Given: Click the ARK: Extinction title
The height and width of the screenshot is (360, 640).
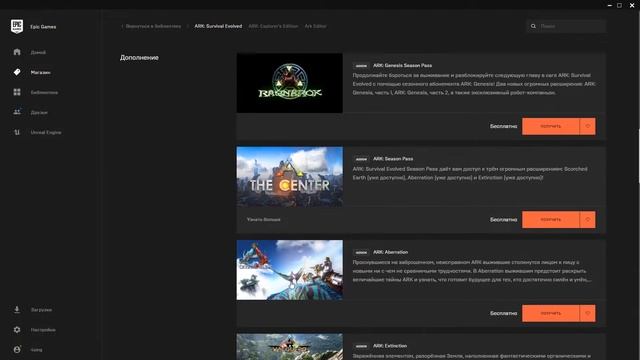Looking at the screenshot, I should click(390, 346).
